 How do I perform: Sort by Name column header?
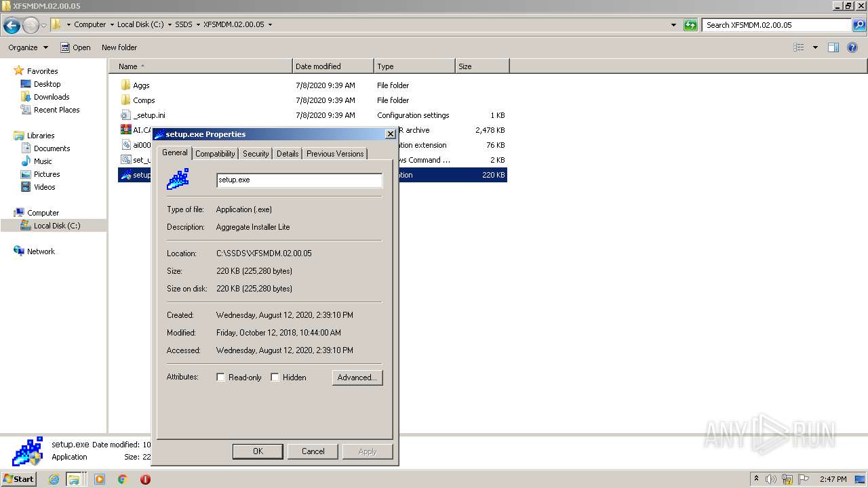201,66
